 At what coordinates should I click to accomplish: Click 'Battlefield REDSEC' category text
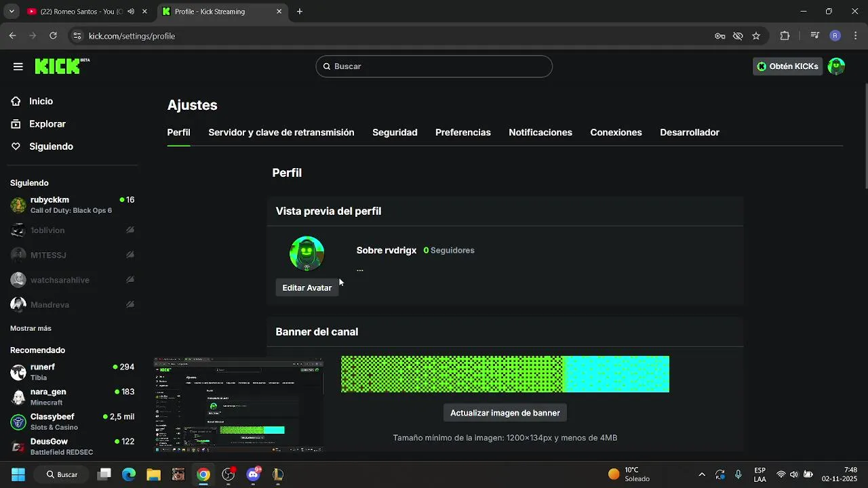(x=62, y=452)
